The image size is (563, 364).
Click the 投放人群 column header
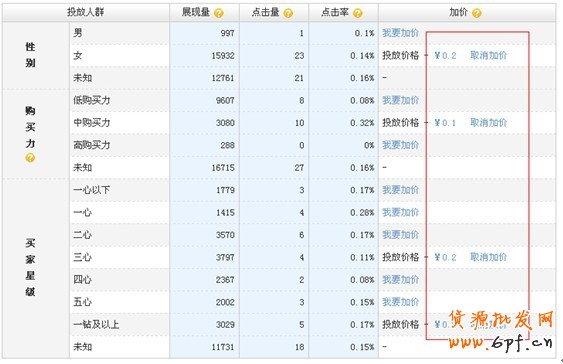click(85, 13)
